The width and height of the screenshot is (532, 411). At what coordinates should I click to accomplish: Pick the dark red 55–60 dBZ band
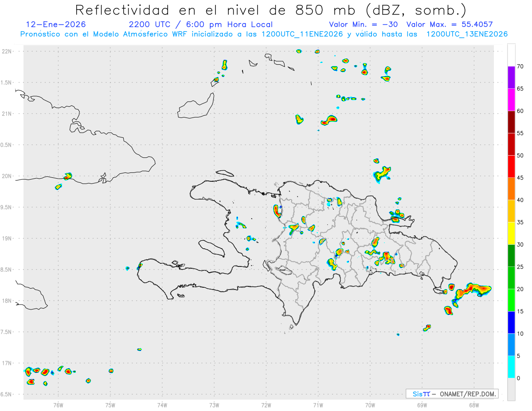click(x=511, y=122)
